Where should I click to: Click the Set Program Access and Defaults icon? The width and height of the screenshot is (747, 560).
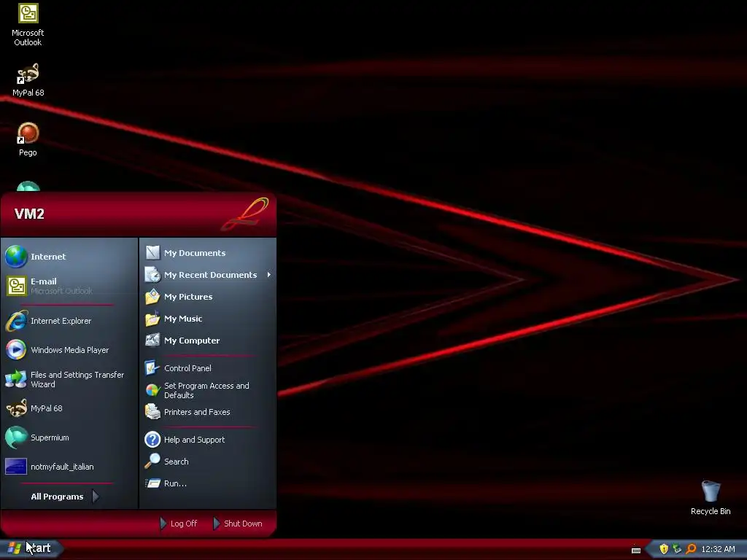152,390
